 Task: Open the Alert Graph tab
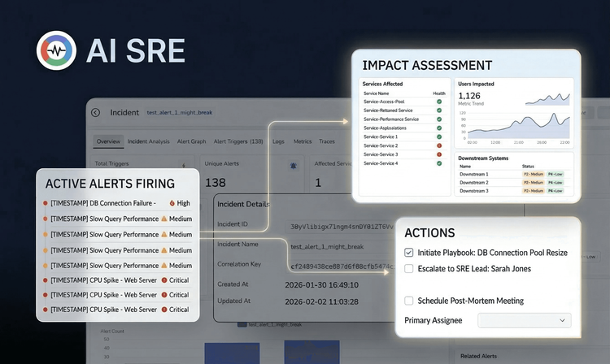coord(191,141)
